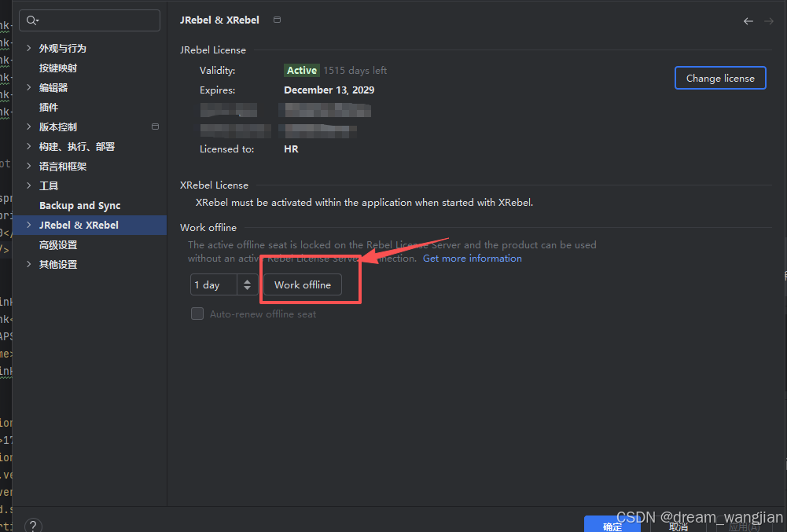Adjust offline days with spinner arrows
787x532 pixels.
tap(247, 284)
